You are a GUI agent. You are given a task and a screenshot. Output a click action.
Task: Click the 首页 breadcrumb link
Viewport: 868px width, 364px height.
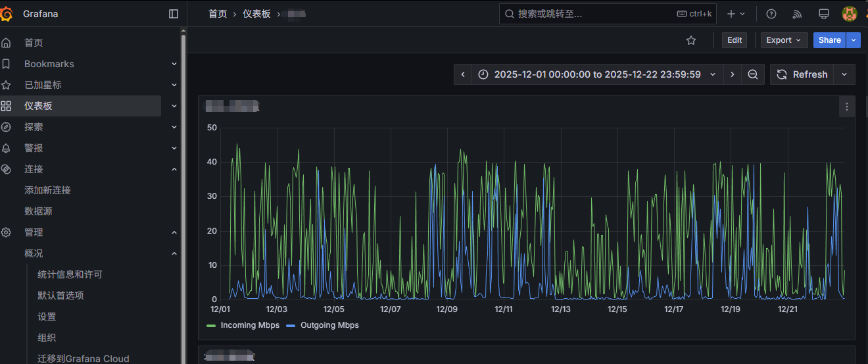tap(218, 14)
